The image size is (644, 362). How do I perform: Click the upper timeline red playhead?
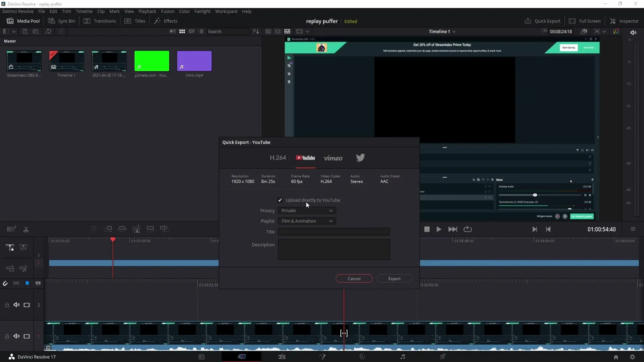tap(113, 239)
